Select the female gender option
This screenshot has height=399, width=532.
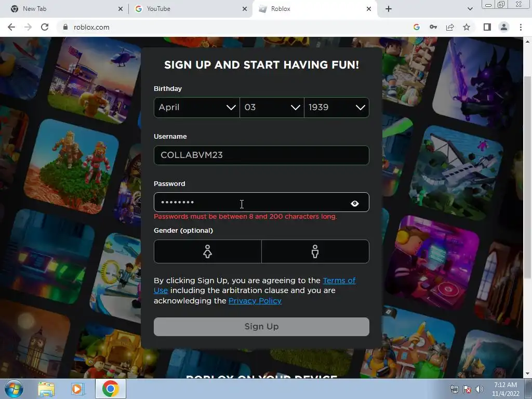tap(208, 251)
